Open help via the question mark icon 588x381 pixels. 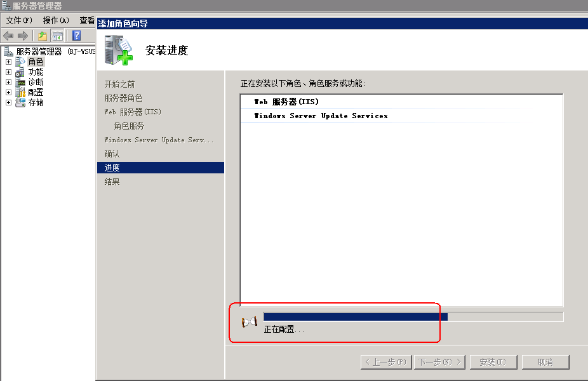point(76,36)
